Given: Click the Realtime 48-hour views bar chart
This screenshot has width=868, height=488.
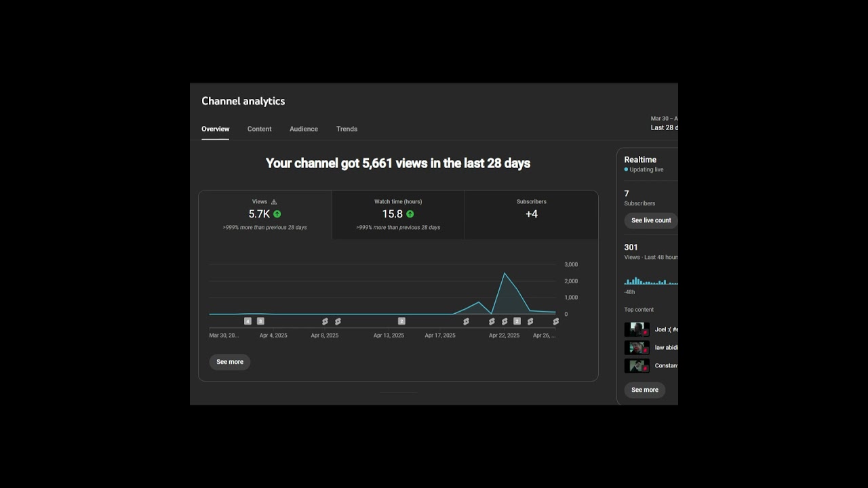Looking at the screenshot, I should click(651, 280).
